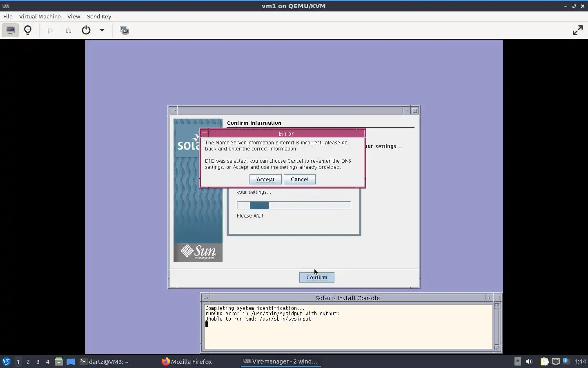Open the file manager taskbar icon
Image resolution: width=588 pixels, height=368 pixels.
click(59, 361)
